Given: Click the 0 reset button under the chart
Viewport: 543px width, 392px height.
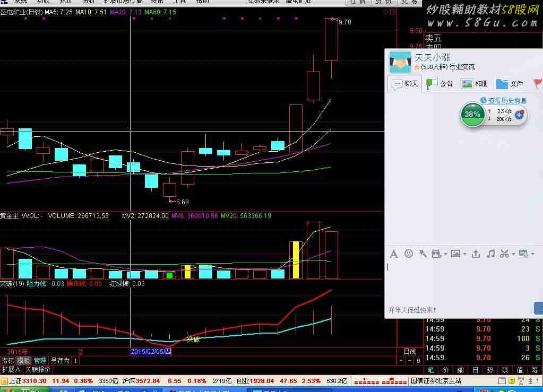Looking at the screenshot, I should pyautogui.click(x=418, y=361).
